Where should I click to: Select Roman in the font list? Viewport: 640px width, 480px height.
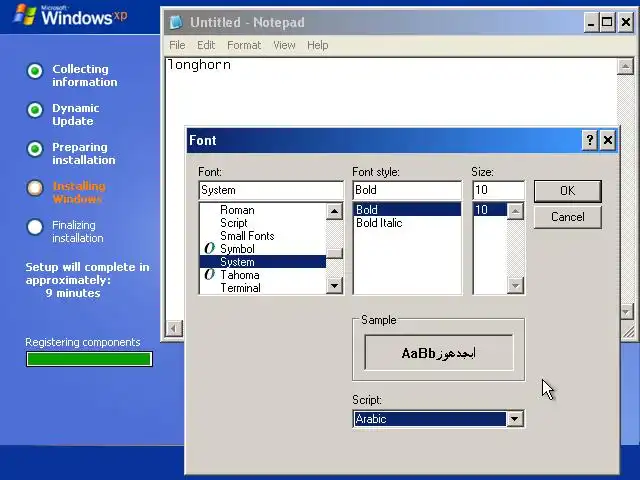pos(237,210)
